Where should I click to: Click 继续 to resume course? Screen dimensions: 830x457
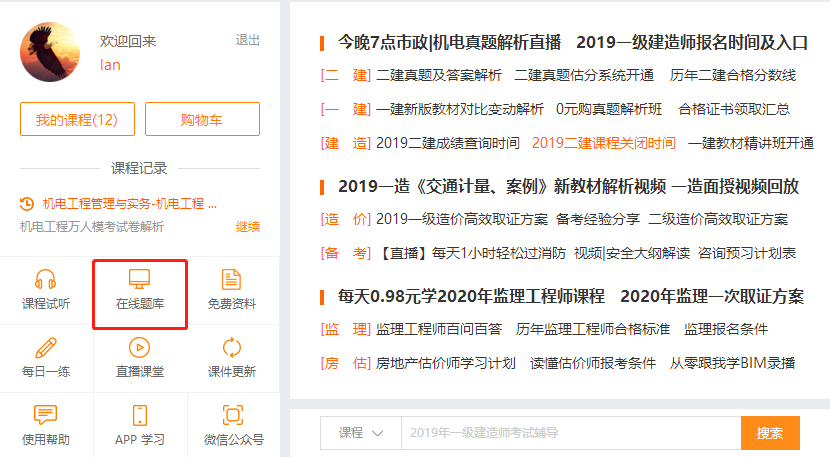tap(247, 227)
